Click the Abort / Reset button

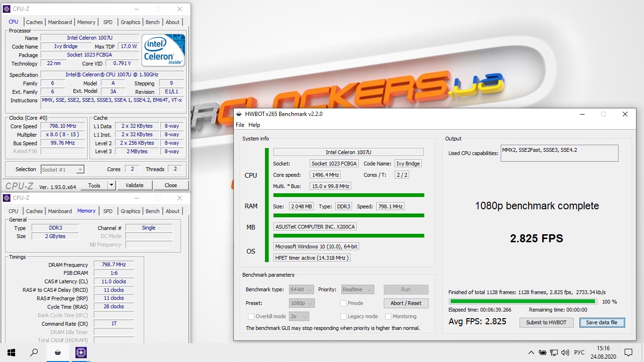406,303
